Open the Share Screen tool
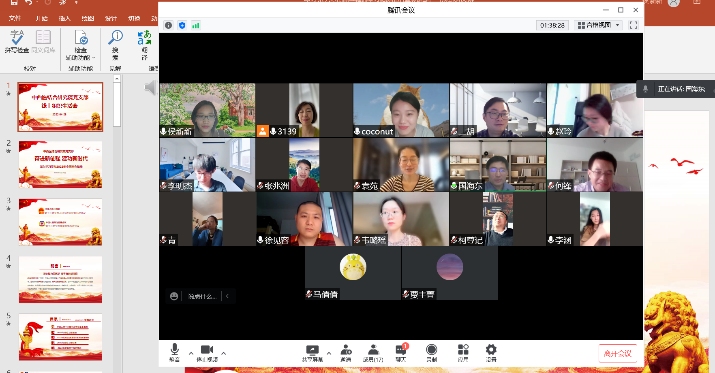This screenshot has height=373, width=715. coord(312,353)
